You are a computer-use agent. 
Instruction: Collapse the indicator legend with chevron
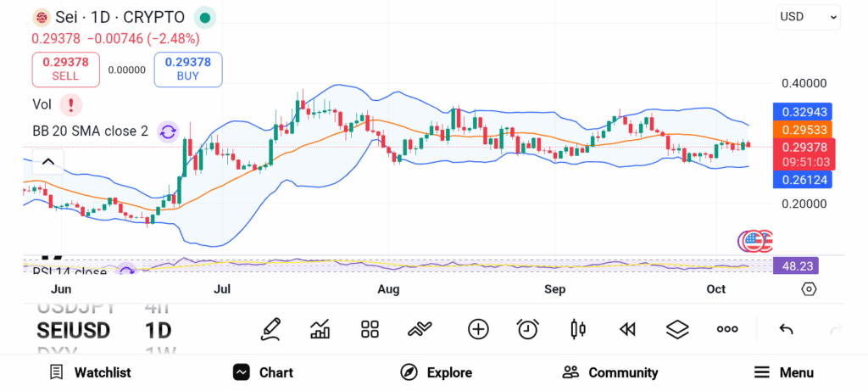(48, 161)
